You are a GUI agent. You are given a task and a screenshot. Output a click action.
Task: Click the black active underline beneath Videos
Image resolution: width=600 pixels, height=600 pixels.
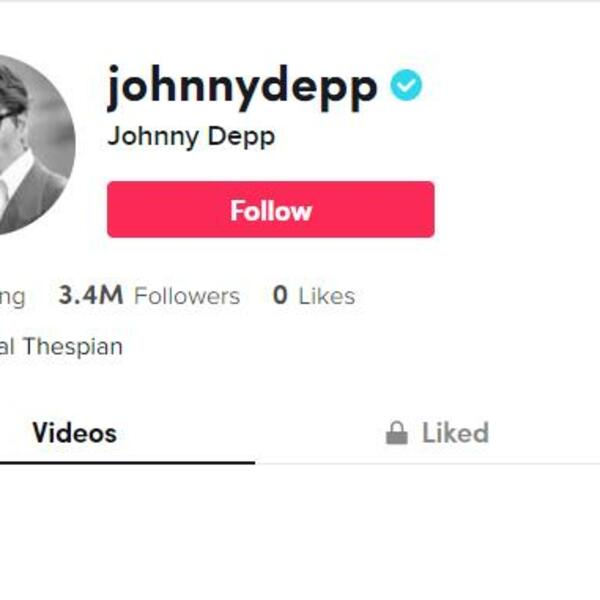click(x=127, y=463)
